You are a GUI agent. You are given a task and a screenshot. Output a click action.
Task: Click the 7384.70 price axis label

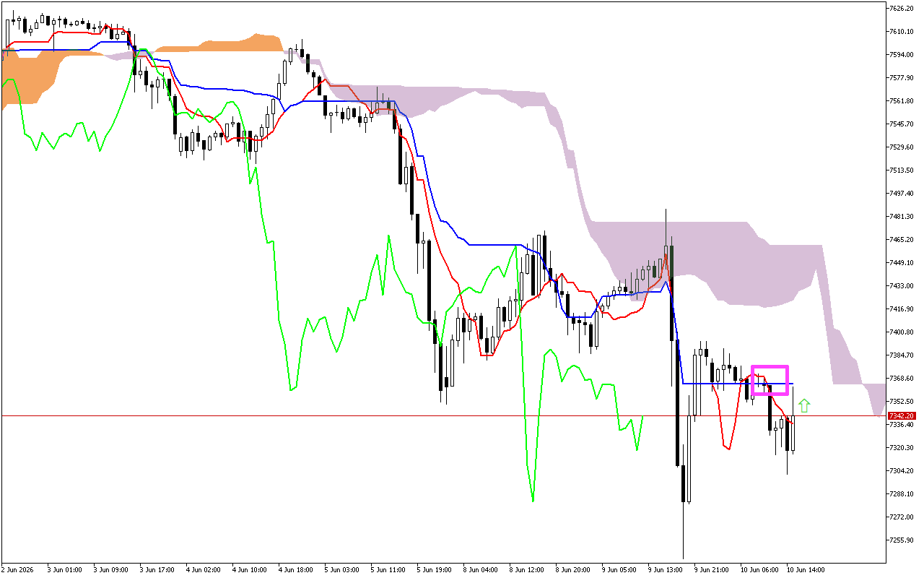[x=902, y=355]
